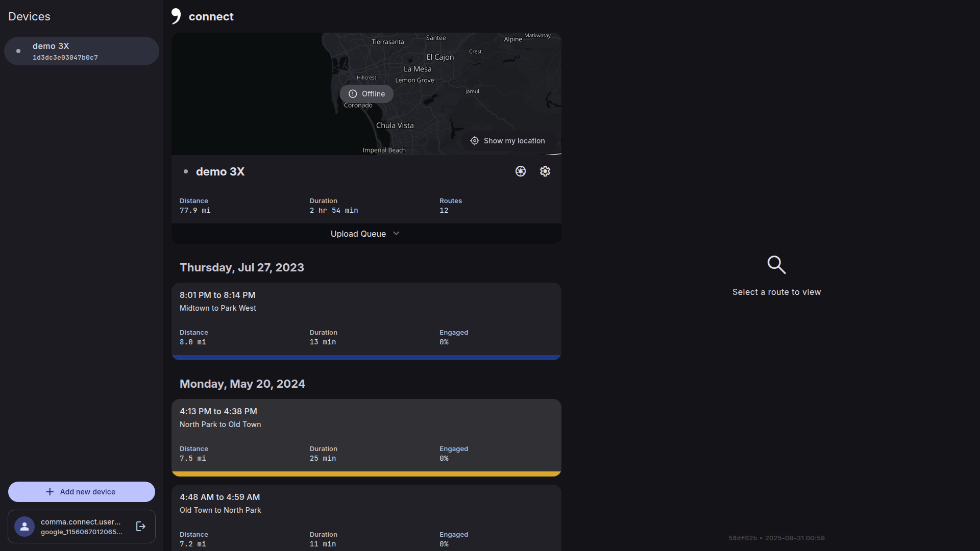Open device settings gear icon

click(545, 171)
